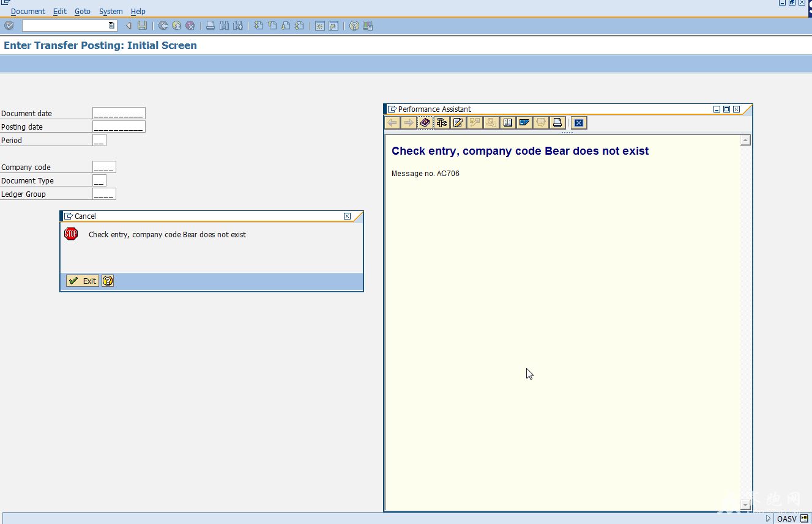Image resolution: width=812 pixels, height=524 pixels.
Task: Click the Performance Assistant scrollbar down arrow
Action: 745,505
